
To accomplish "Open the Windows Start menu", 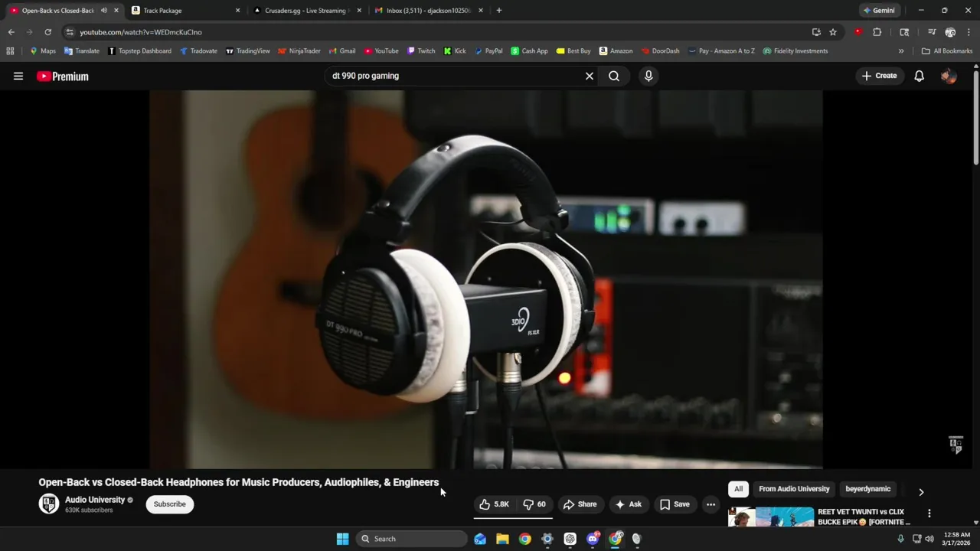I will [343, 539].
